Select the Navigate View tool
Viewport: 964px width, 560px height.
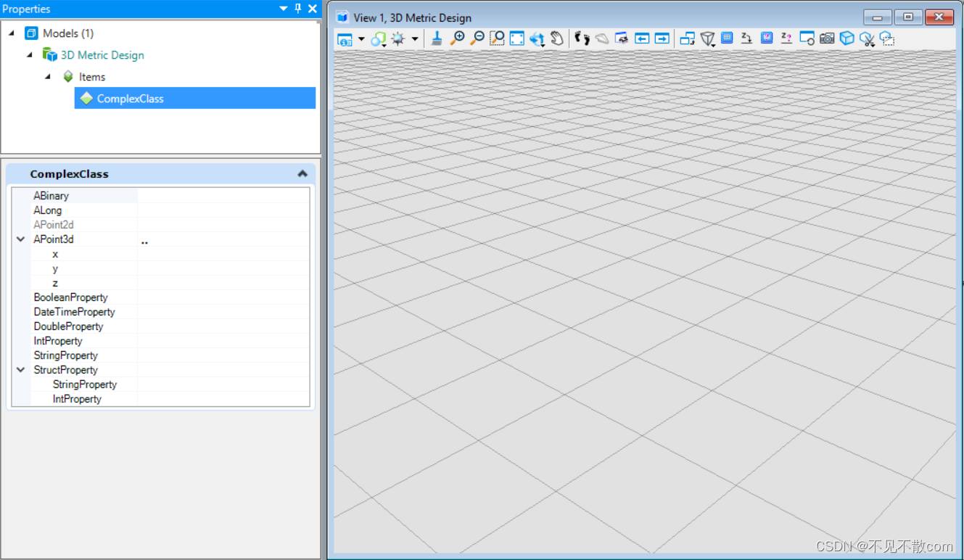point(622,38)
